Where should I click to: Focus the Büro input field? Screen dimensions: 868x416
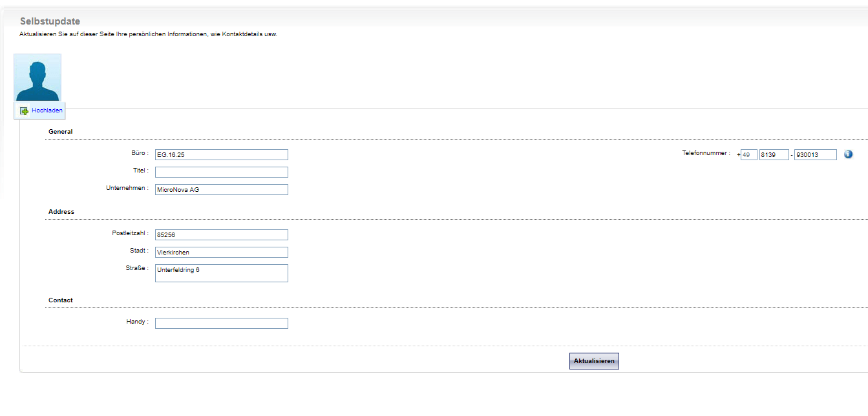222,155
